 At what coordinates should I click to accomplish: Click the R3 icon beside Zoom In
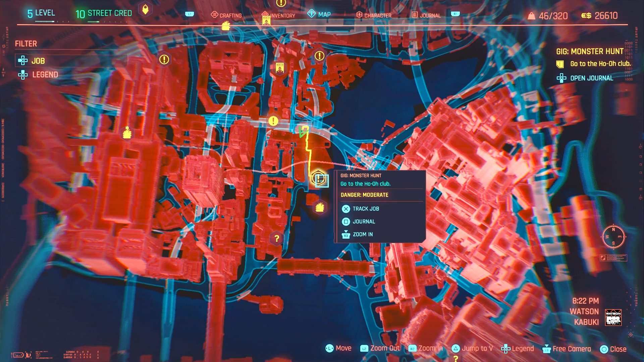[x=346, y=235]
